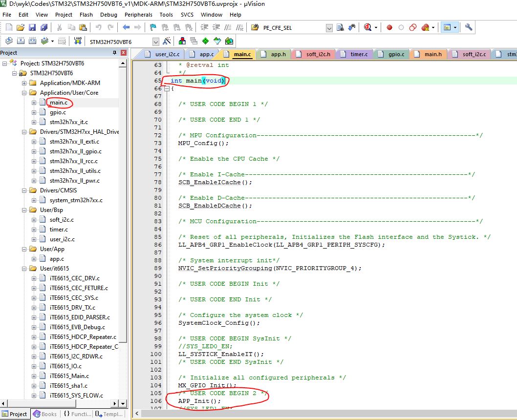Click the editor horizontal scrollbar thumb
Screen dimensions: 517x420
(x=328, y=413)
